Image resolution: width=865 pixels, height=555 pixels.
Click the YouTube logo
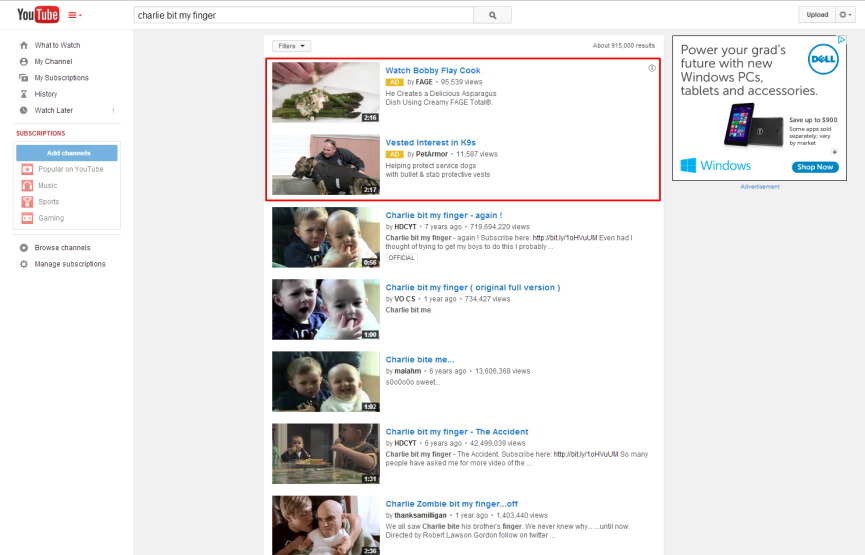tap(38, 14)
